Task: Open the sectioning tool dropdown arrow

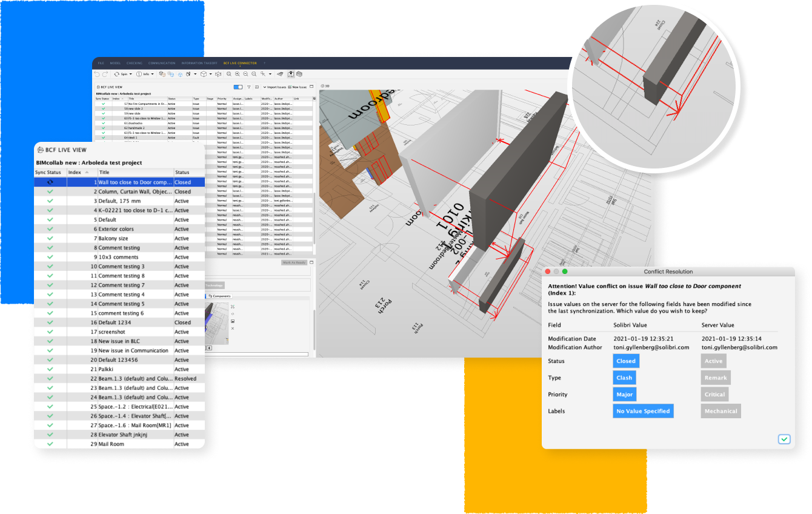Action: pyautogui.click(x=270, y=74)
